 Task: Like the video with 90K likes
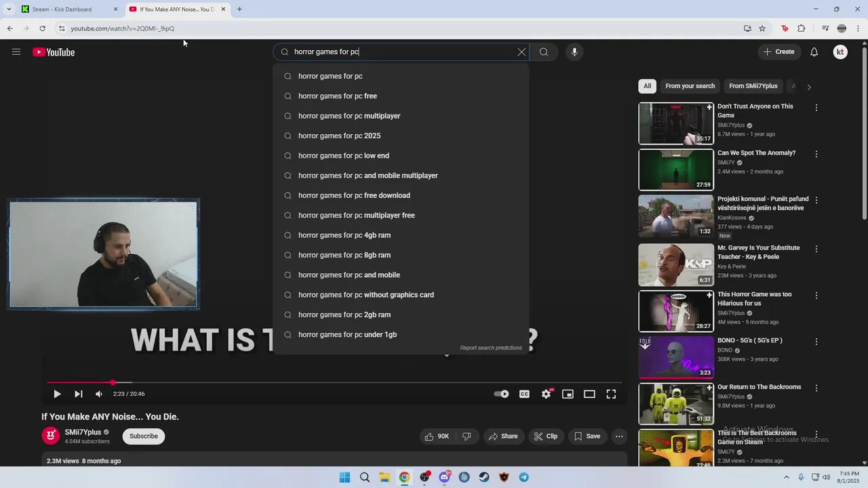click(437, 436)
